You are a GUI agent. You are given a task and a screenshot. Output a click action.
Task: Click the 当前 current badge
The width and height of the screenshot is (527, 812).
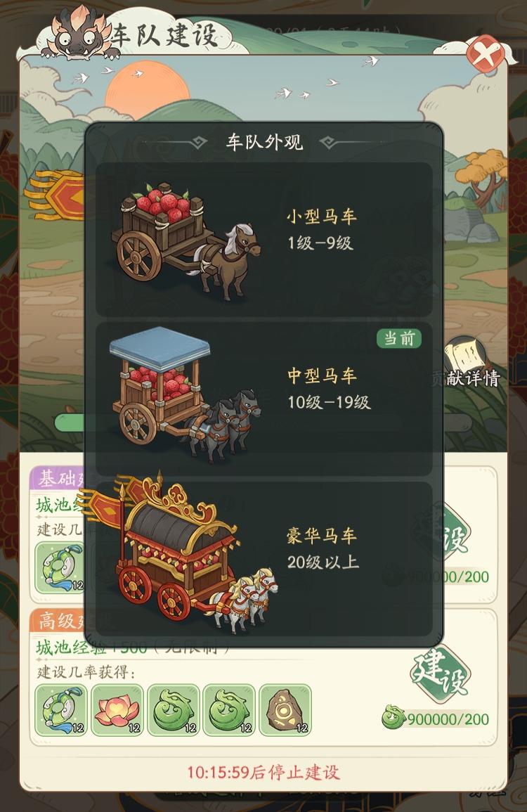[398, 338]
